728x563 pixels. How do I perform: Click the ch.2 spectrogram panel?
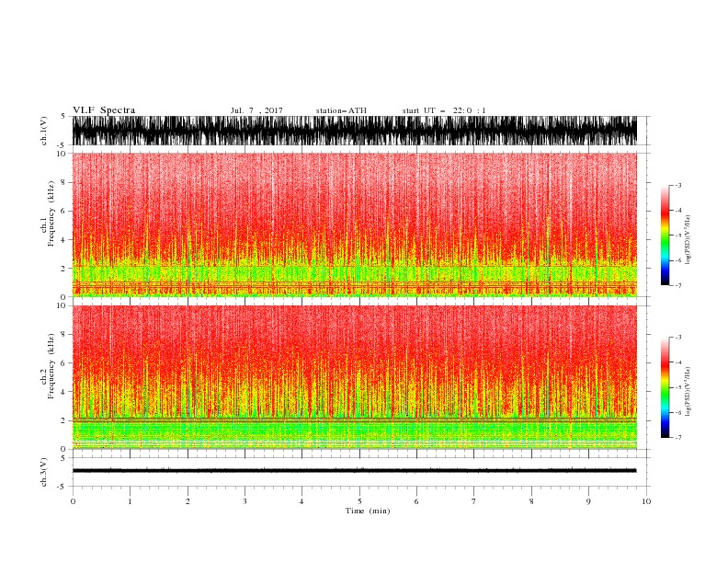pos(355,377)
